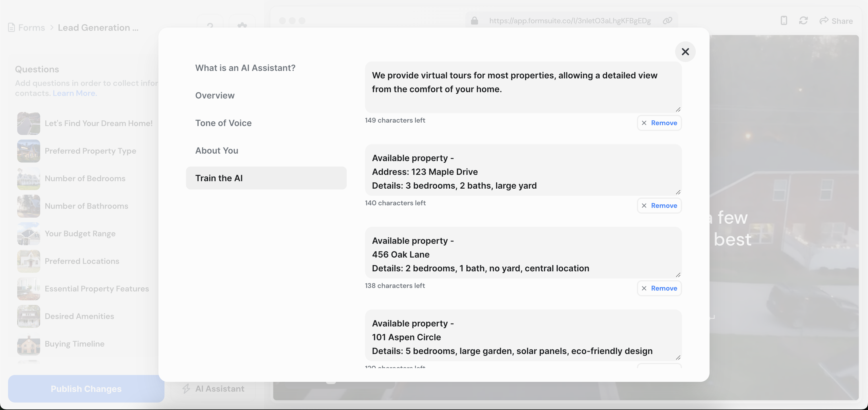Click resize handle of virtual tours textarea
The image size is (868, 410).
click(678, 110)
